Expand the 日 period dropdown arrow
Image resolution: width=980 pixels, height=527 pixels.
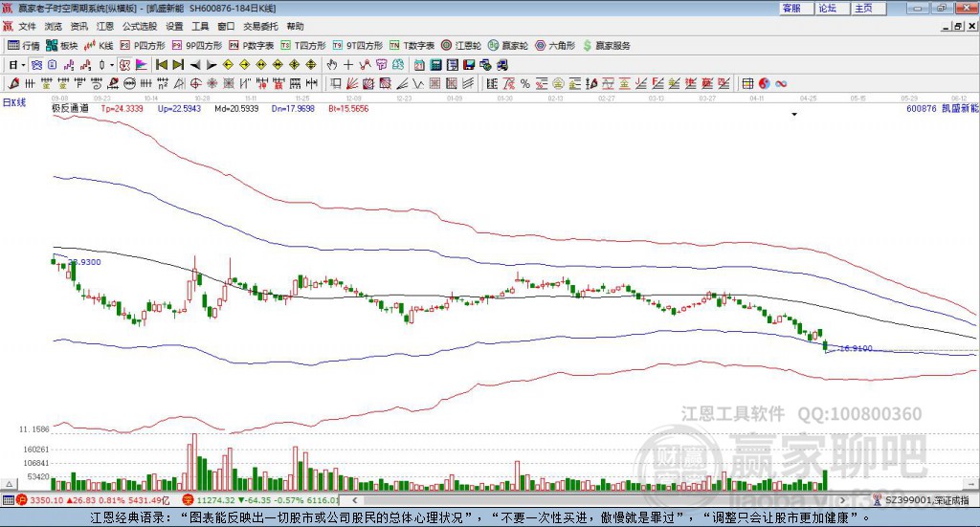click(x=23, y=65)
